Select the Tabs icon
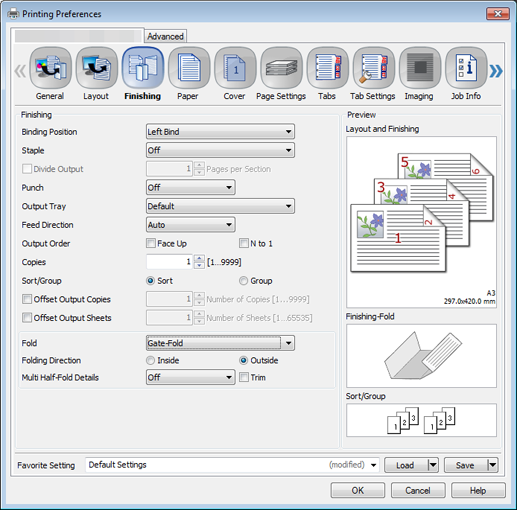This screenshot has width=517, height=510. 327,68
